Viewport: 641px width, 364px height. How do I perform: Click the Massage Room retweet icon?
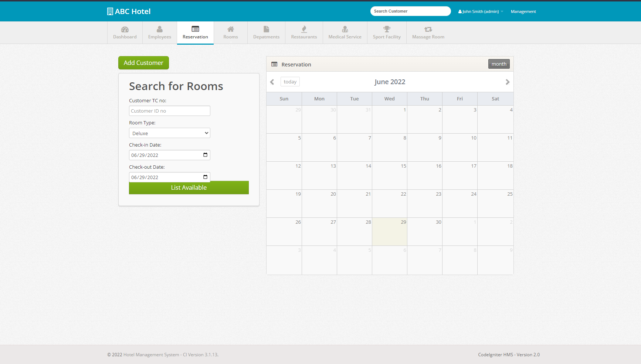click(x=428, y=29)
